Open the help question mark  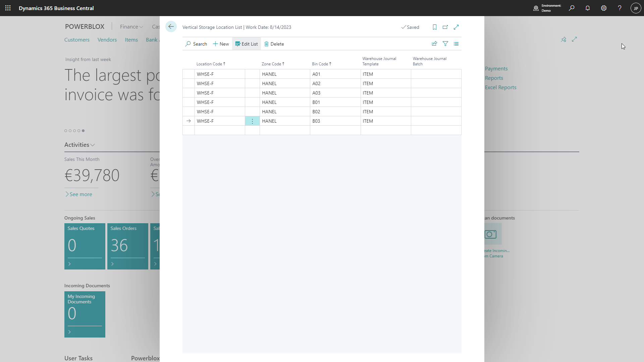(x=620, y=8)
